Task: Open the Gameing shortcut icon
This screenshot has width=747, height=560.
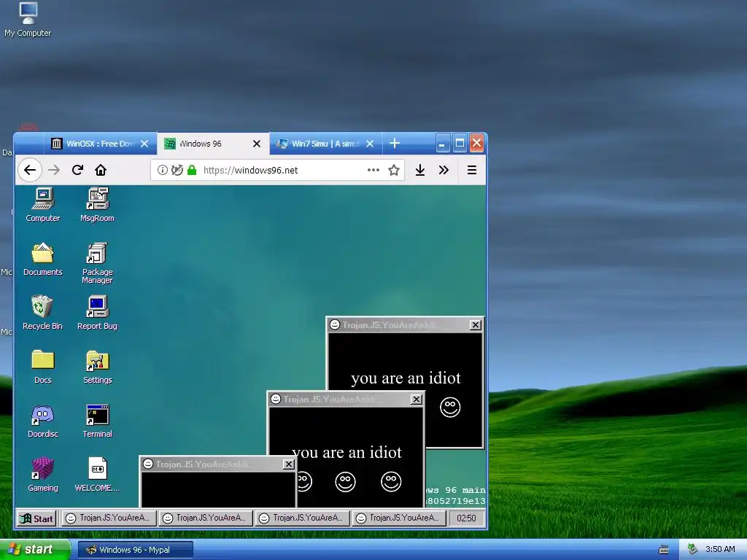Action: click(43, 475)
